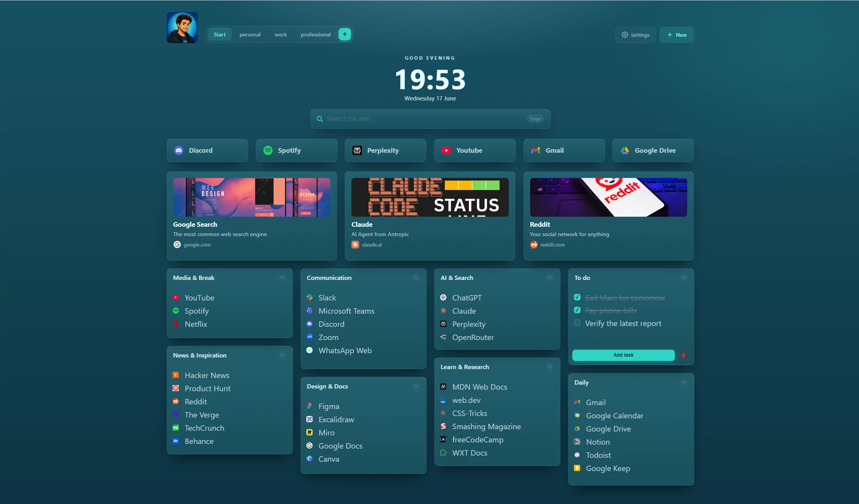Open the Google Search web design thumbnail
Viewport: 859px width, 504px height.
[252, 197]
